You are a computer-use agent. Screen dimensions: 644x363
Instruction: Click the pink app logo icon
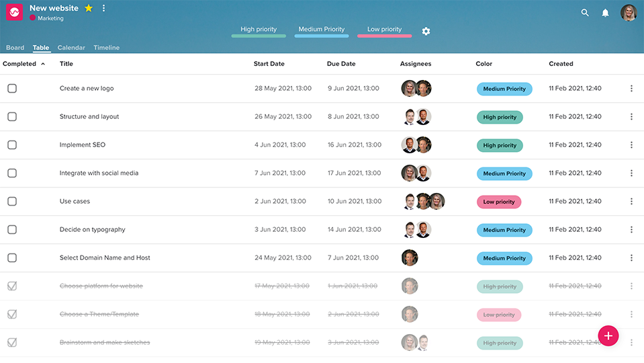14,12
